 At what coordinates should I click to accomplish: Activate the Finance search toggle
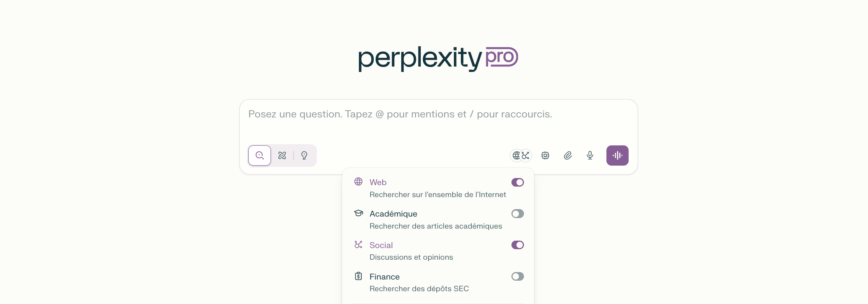517,276
